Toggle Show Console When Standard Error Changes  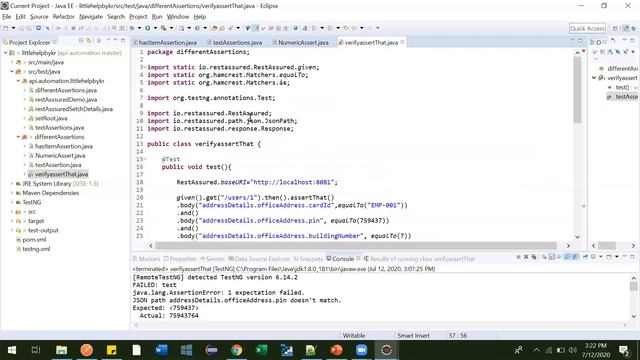tap(575, 257)
